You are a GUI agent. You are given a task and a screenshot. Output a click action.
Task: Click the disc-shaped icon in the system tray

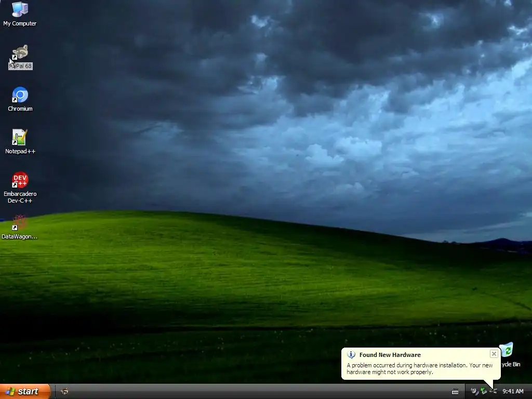point(474,392)
